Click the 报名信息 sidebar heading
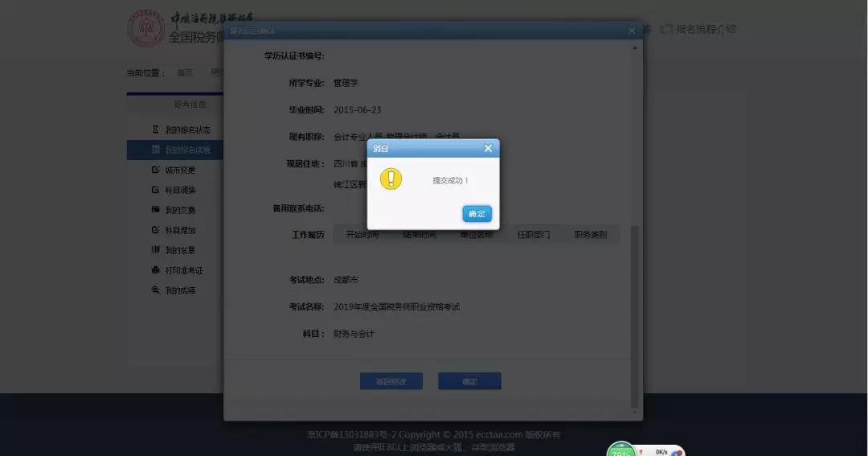Screen dimensions: 868x456 pos(190,105)
